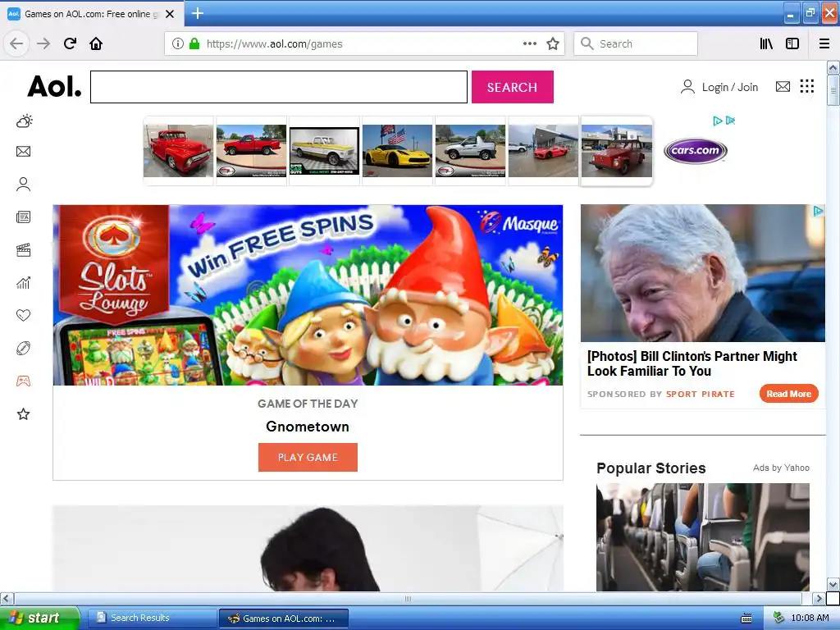Toggle the browser sidebar icon

(x=792, y=43)
